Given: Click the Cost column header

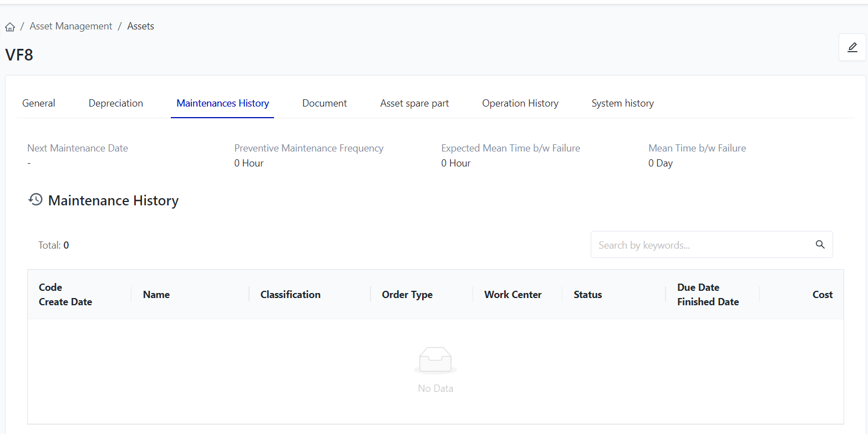Looking at the screenshot, I should pyautogui.click(x=822, y=295).
